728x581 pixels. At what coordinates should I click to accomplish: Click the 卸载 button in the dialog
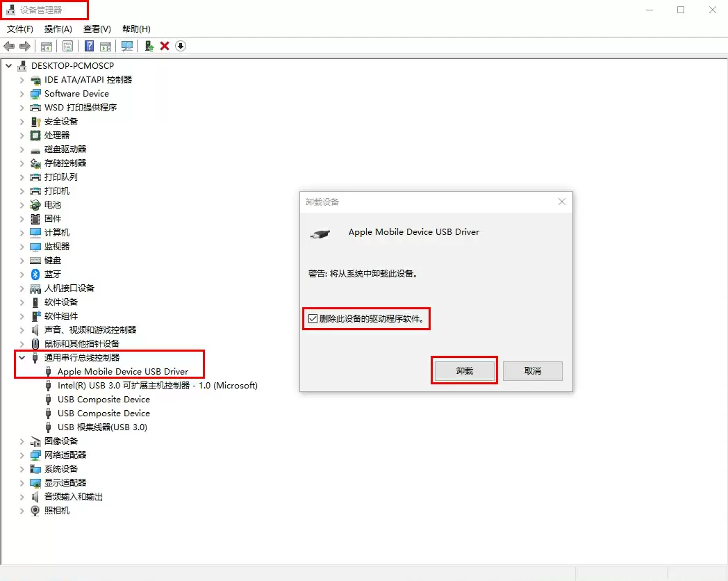click(x=464, y=371)
